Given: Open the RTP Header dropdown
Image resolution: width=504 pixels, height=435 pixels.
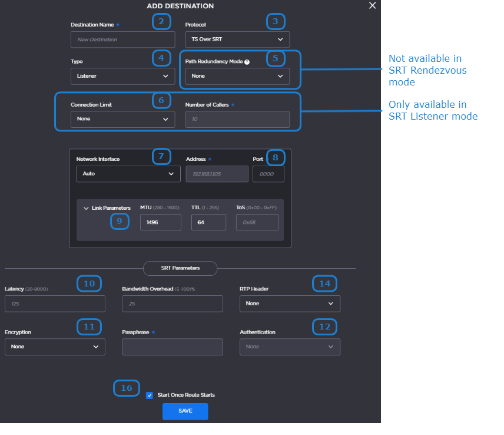Looking at the screenshot, I should point(290,304).
